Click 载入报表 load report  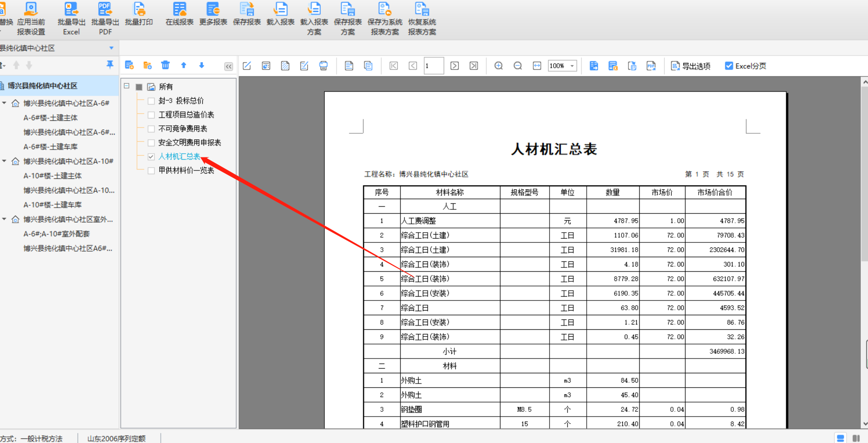280,14
